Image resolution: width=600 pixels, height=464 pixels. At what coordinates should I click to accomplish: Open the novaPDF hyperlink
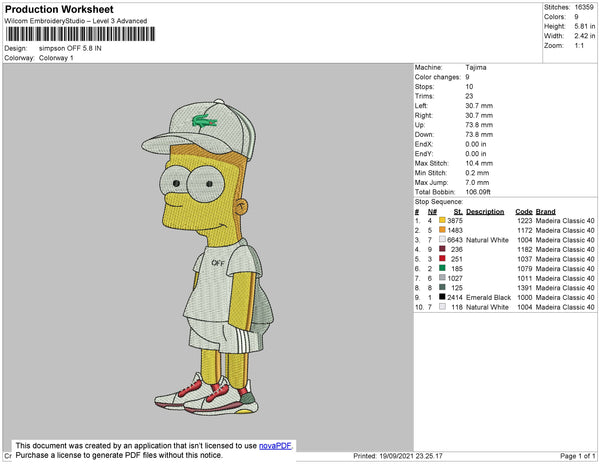275,446
